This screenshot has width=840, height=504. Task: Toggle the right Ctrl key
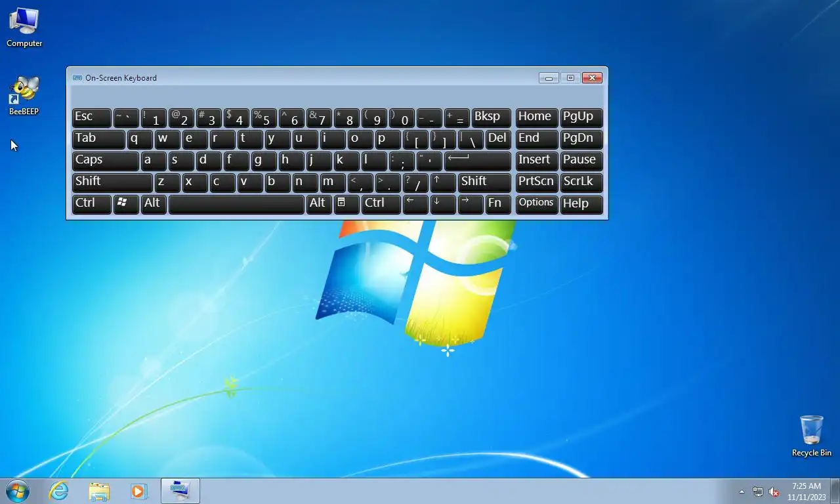tap(381, 203)
